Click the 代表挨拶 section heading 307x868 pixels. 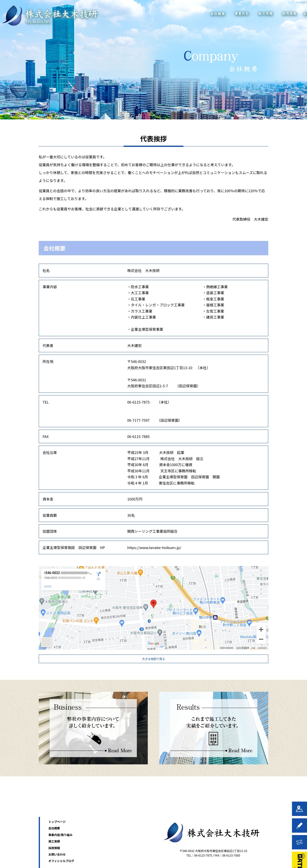[x=153, y=139]
